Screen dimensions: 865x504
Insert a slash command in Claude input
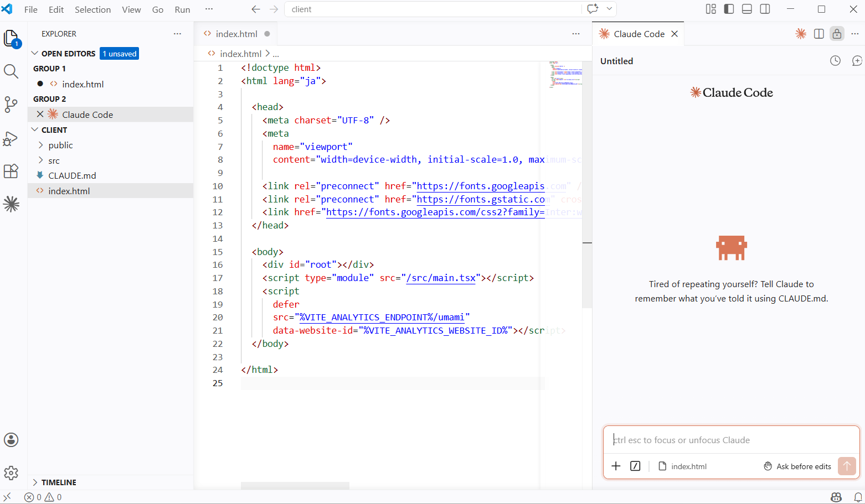(635, 466)
